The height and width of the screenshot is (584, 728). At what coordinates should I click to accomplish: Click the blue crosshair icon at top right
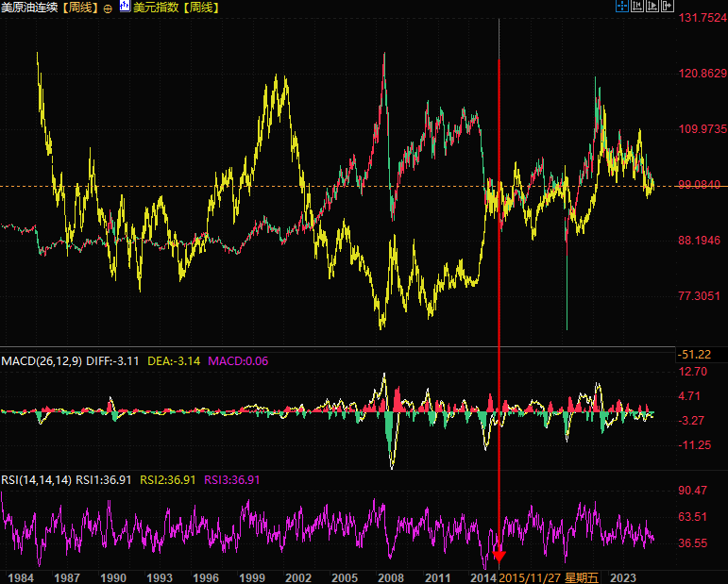pos(621,8)
